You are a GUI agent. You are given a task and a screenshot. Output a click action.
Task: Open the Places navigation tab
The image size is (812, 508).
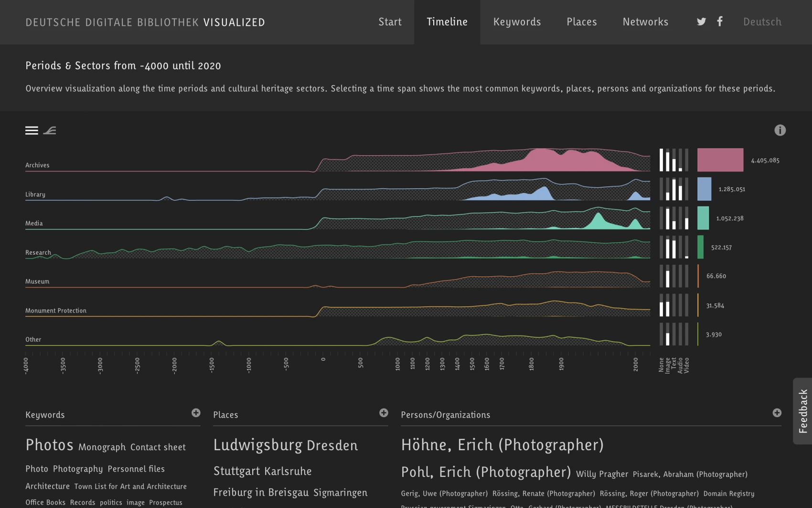[581, 22]
